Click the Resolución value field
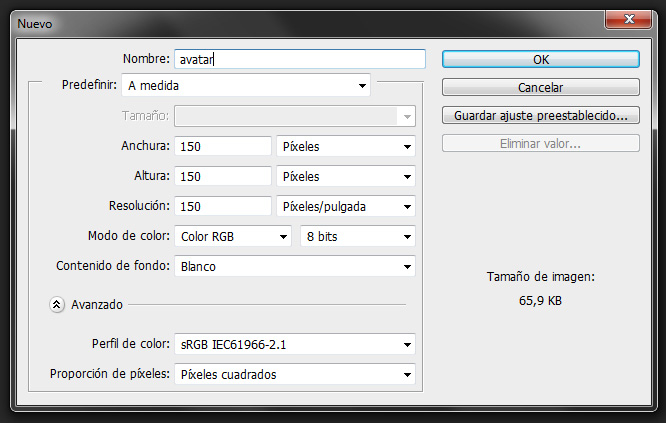This screenshot has height=423, width=666. pyautogui.click(x=222, y=207)
